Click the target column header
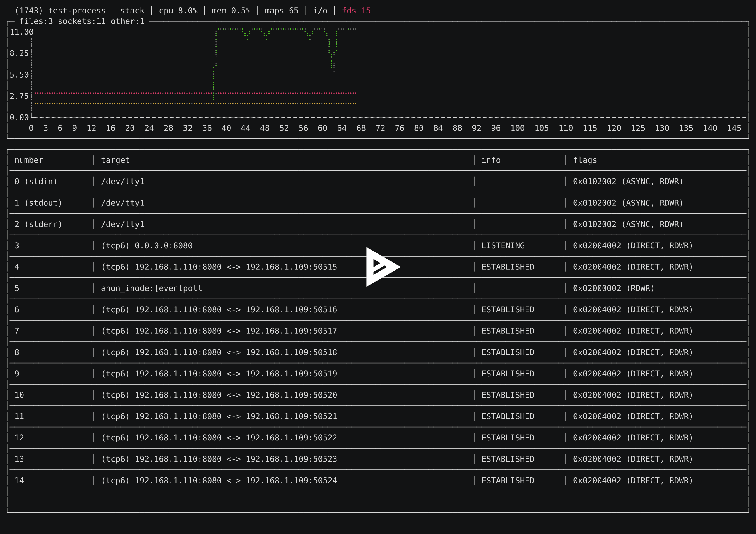Screen dimensions: 756x534 pos(115,160)
